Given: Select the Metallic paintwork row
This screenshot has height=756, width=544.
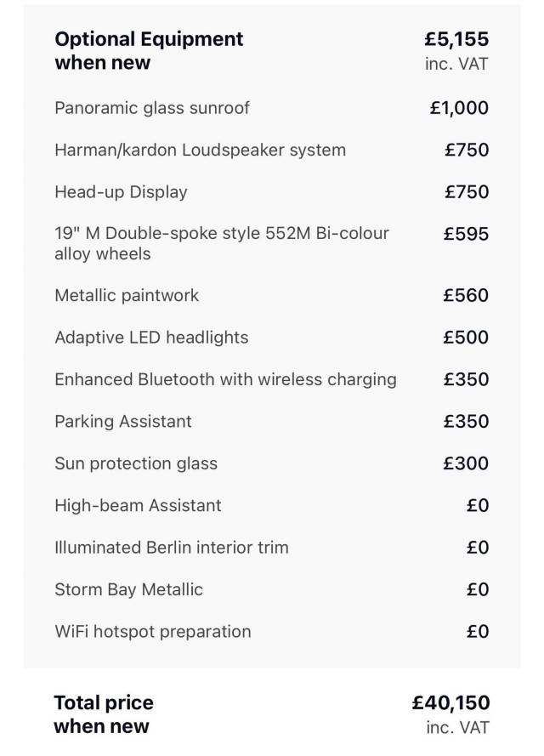Looking at the screenshot, I should 272,295.
